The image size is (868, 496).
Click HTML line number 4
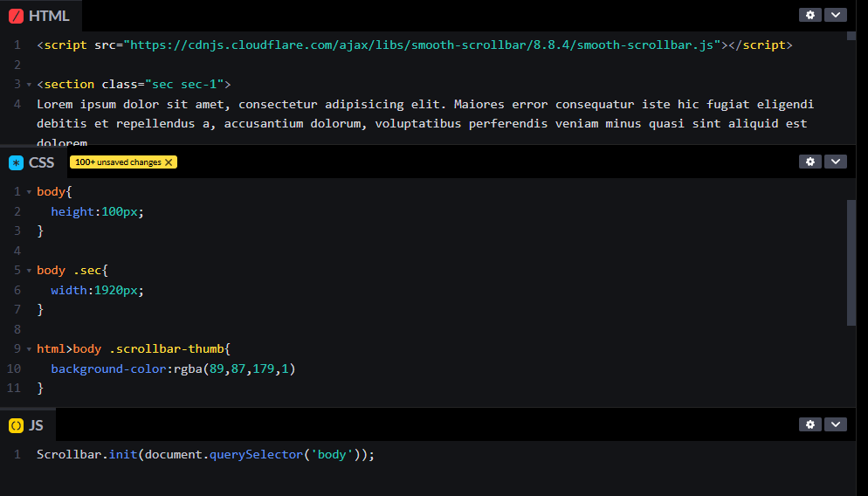pyautogui.click(x=17, y=104)
